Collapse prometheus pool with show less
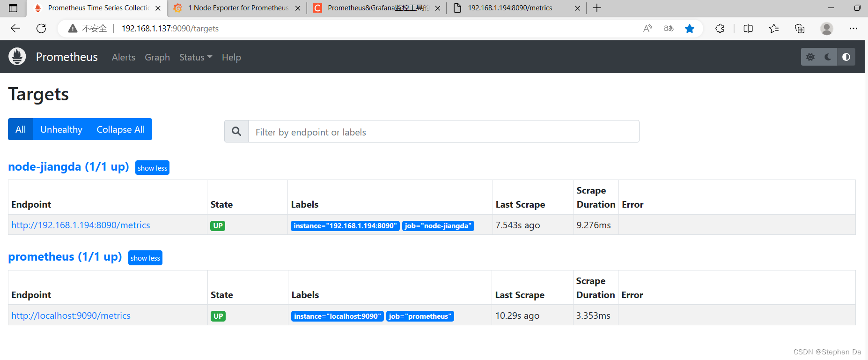The image size is (868, 360). [x=145, y=258]
